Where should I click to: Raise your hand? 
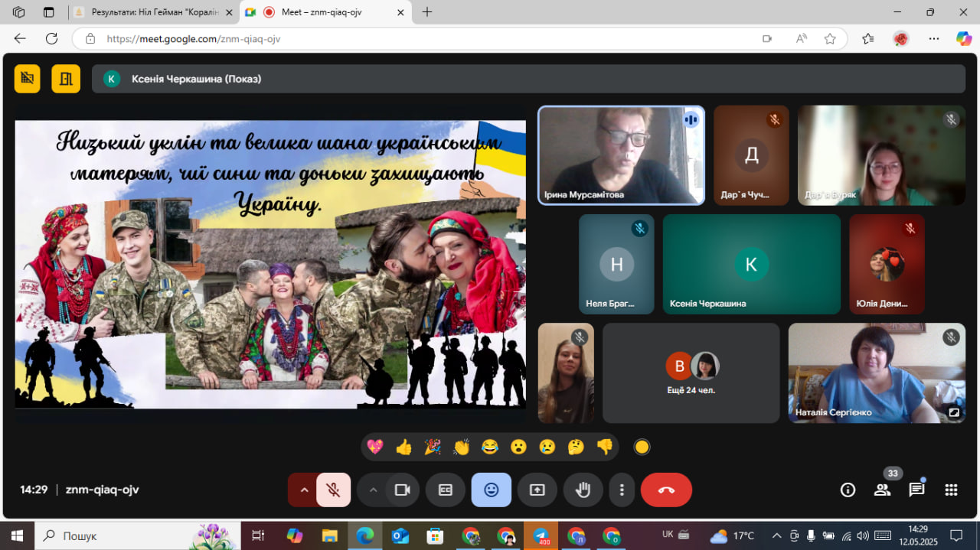click(x=583, y=490)
